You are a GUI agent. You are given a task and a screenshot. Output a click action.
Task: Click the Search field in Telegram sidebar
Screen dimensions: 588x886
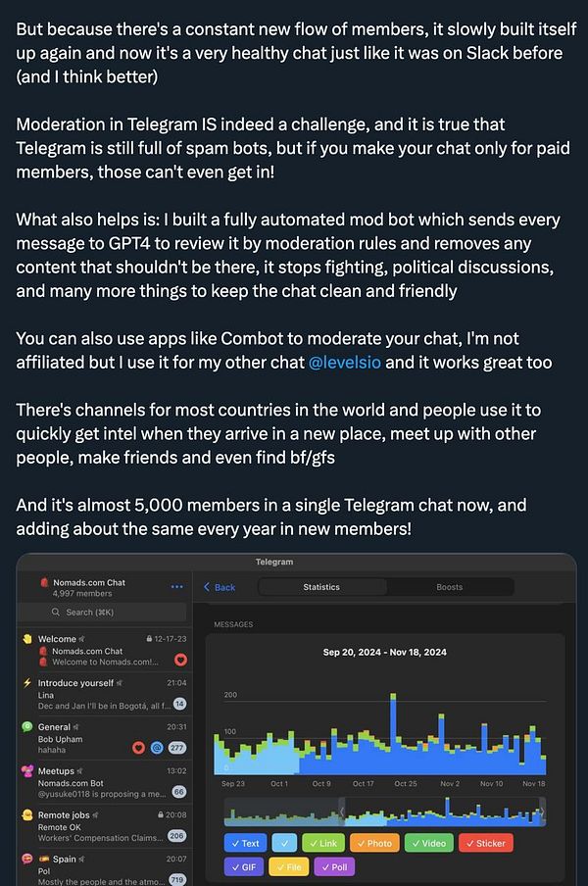tap(102, 612)
